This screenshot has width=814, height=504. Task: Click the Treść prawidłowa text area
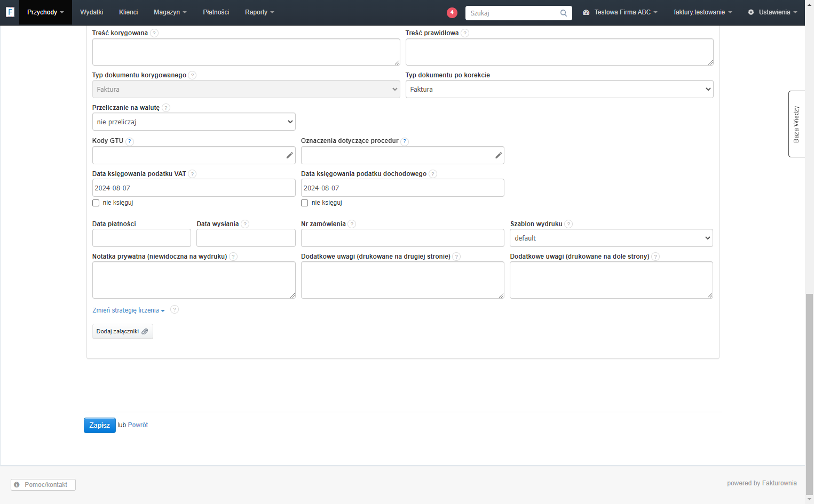pyautogui.click(x=559, y=52)
